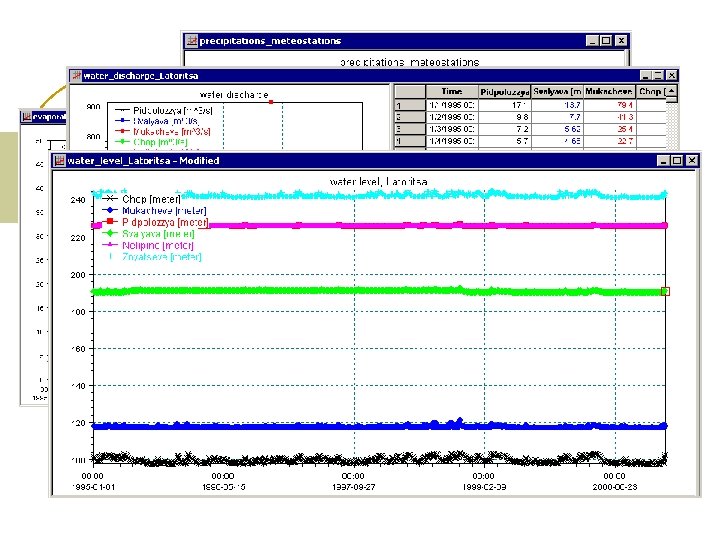The height and width of the screenshot is (540, 720).
Task: Click the chart title 'water level, Latoritsa'
Action: [379, 182]
